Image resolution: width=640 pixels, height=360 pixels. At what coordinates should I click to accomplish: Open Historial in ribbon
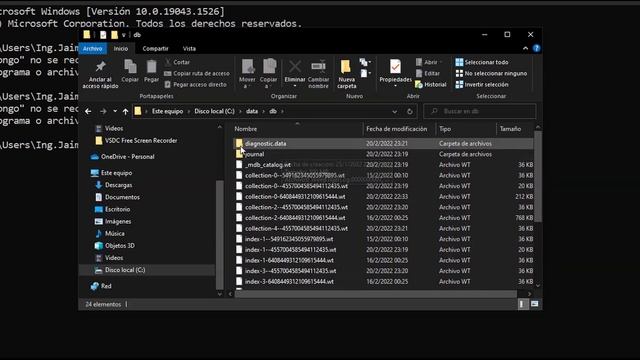pyautogui.click(x=431, y=84)
